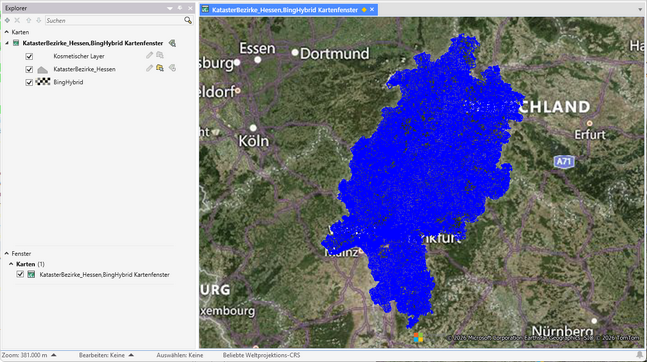The image size is (647, 362).
Task: Click the Microsoft logo on the map
Action: coord(418,338)
